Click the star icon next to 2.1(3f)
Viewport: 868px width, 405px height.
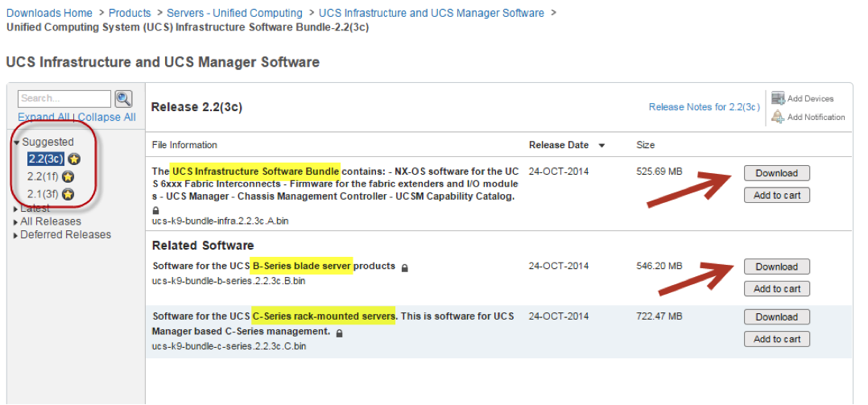click(x=68, y=195)
